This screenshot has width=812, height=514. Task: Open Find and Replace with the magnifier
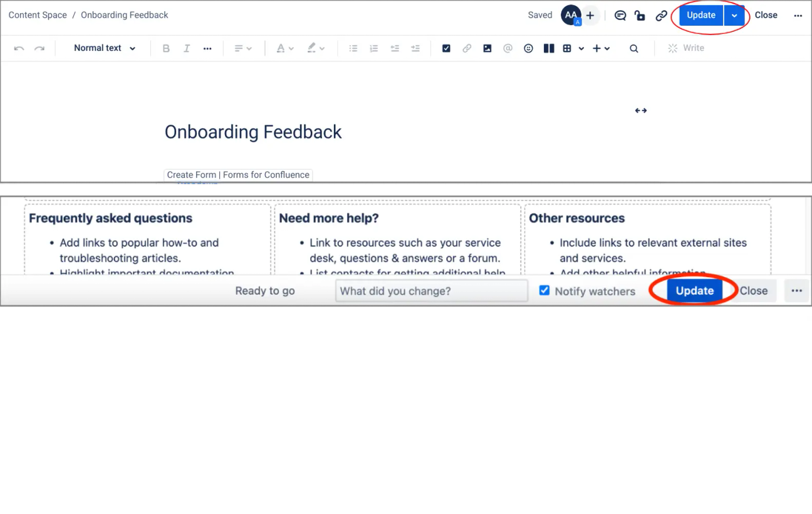pyautogui.click(x=633, y=48)
